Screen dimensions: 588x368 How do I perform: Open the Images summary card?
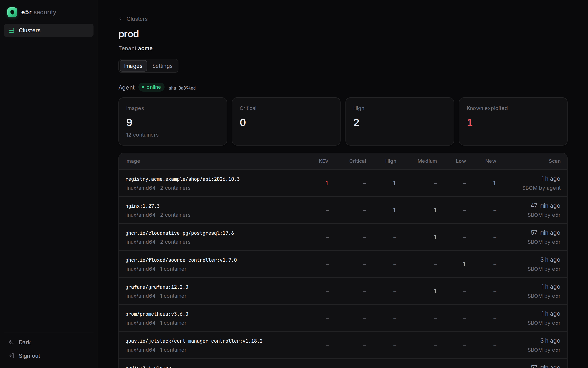[173, 121]
